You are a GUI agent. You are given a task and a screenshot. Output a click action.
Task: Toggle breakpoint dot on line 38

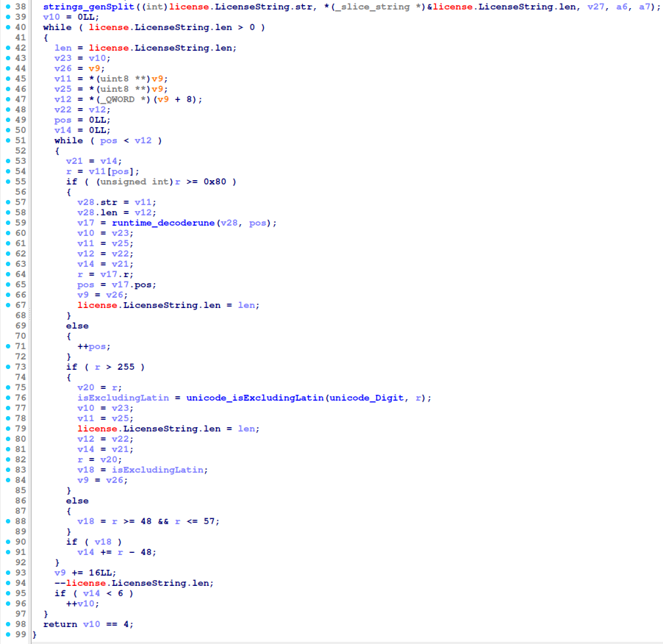pos(7,7)
